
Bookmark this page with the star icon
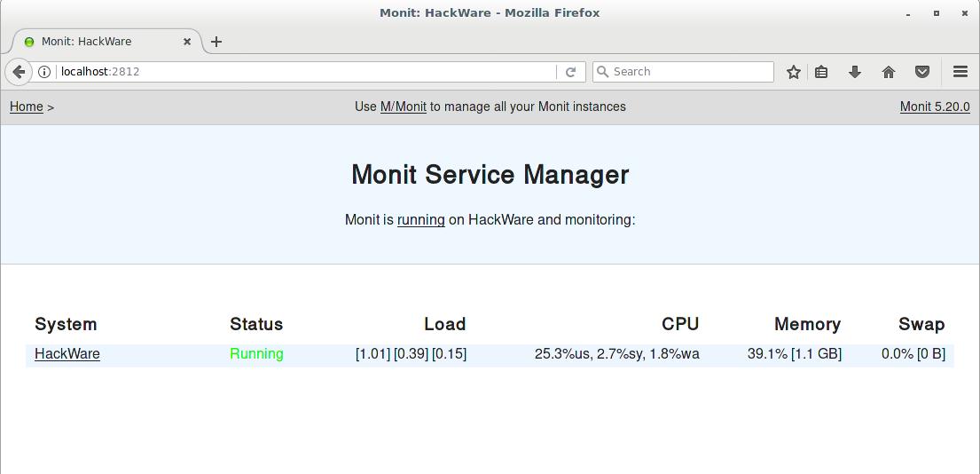tap(794, 72)
